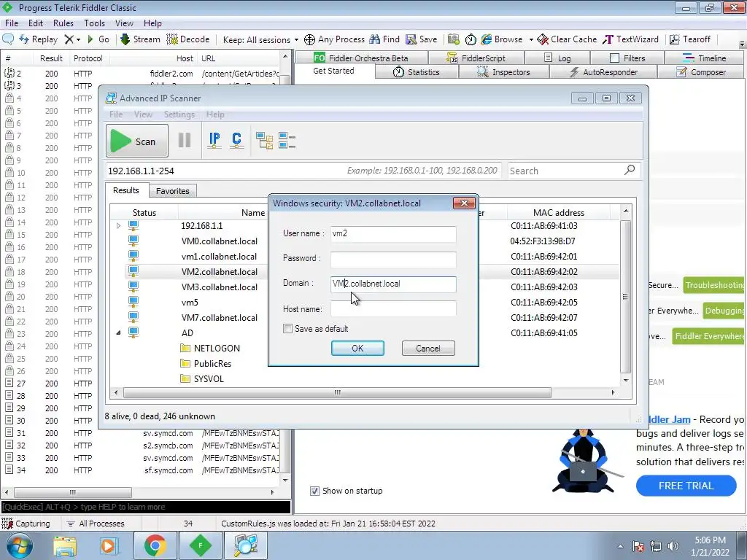
Task: Click the Fiddler comment balloon icon
Action: (8, 39)
